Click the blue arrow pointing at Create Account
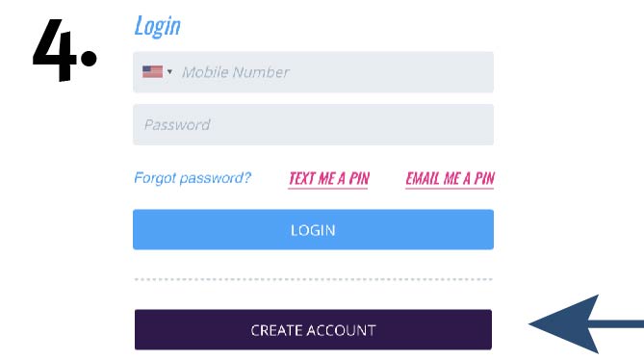644x360 pixels. pyautogui.click(x=585, y=323)
